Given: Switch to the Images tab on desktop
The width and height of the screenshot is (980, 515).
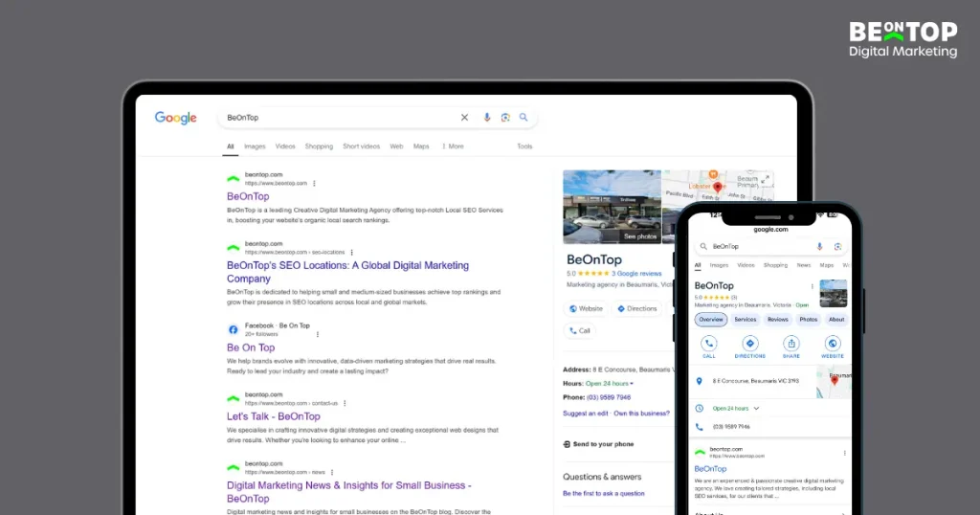Looking at the screenshot, I should pyautogui.click(x=255, y=146).
